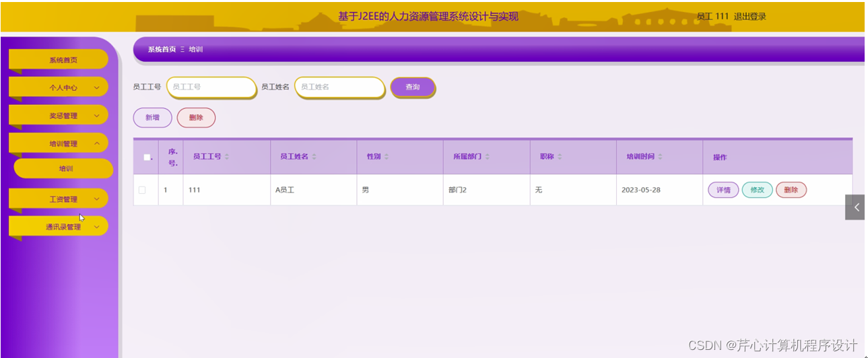This screenshot has height=358, width=868.
Task: Open 奖惩管理 sidebar menu
Action: 59,116
